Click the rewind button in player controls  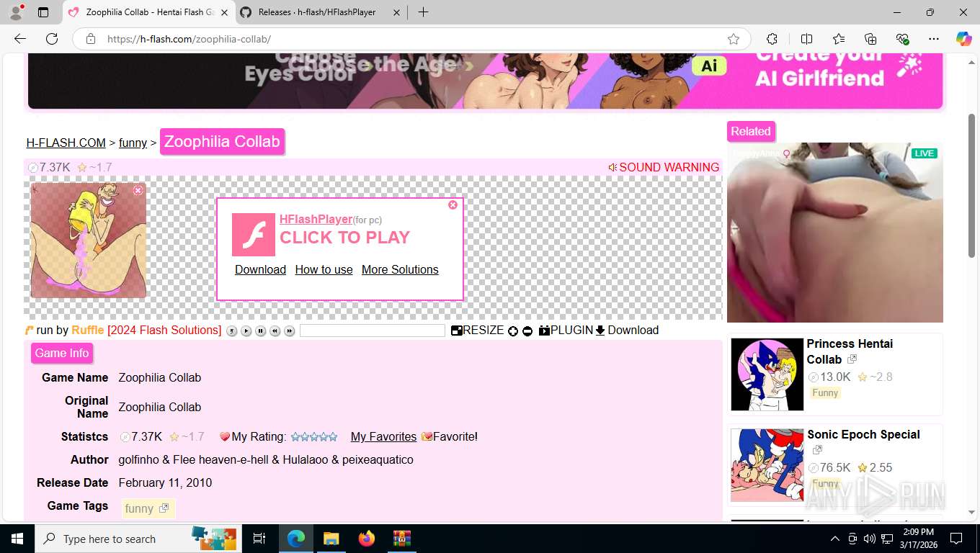[275, 331]
